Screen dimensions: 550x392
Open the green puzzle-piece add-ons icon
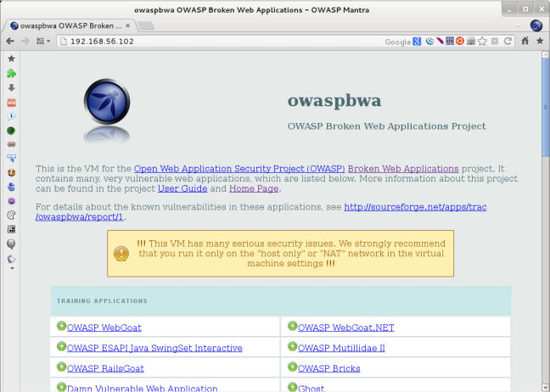[x=11, y=74]
